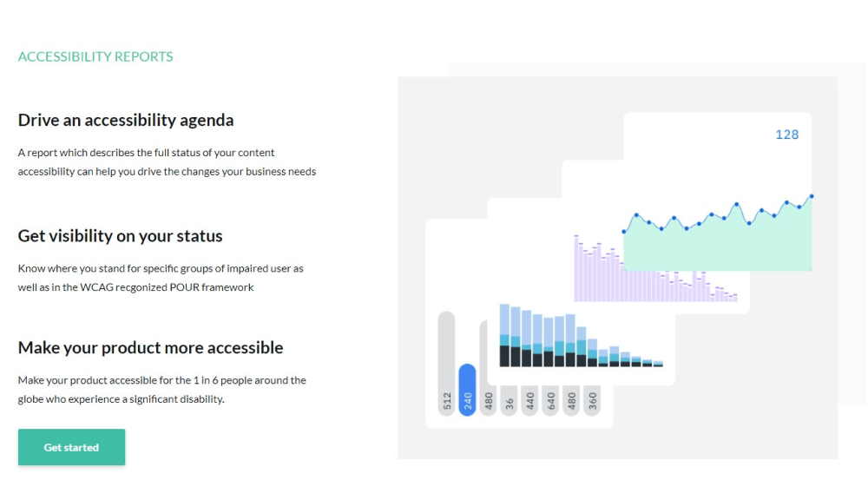Screen dimensions: 868x487
Task: Click the Get visibility on your status heading
Action: 120,236
